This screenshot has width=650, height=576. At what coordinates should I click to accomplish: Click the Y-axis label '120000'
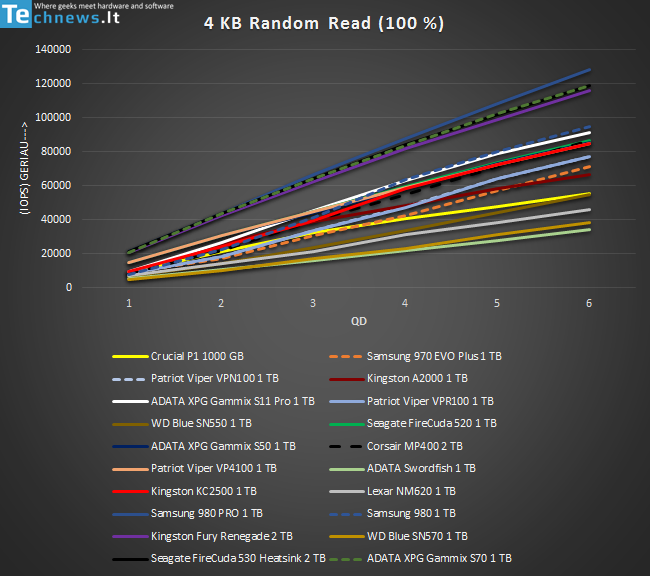pos(53,83)
